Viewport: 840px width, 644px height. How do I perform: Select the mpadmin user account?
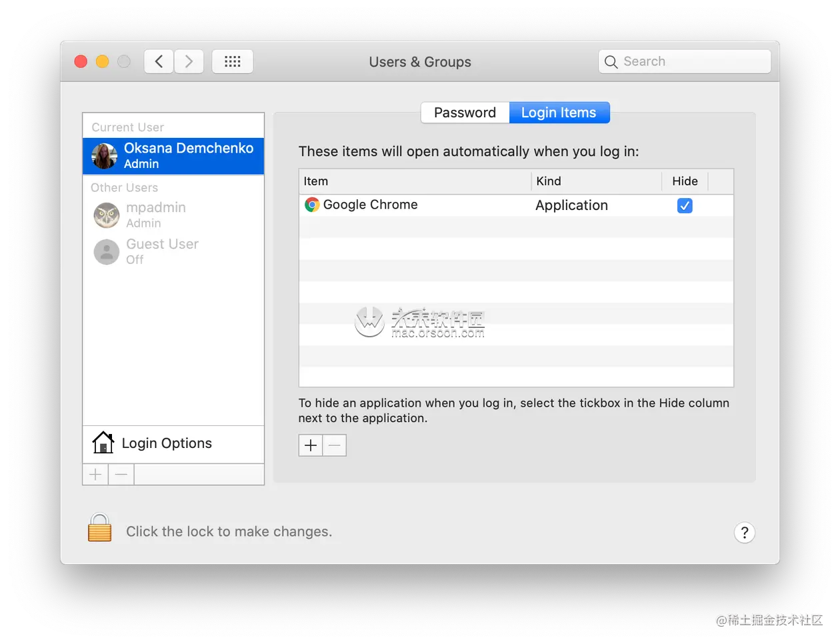(173, 215)
